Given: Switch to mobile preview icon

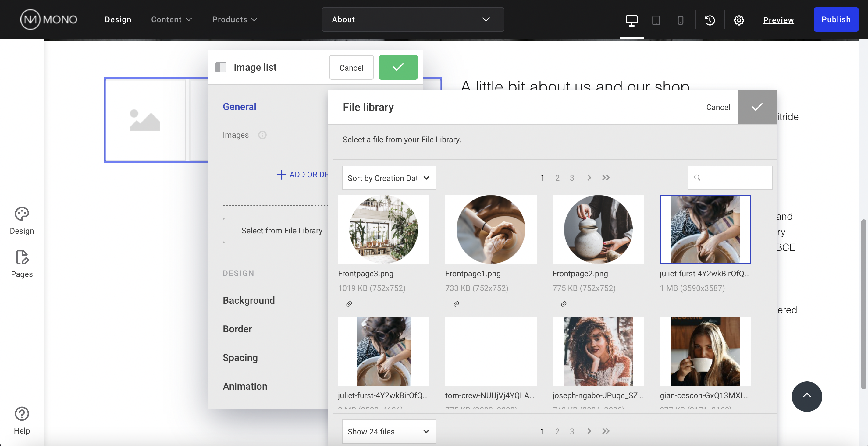Looking at the screenshot, I should (680, 20).
